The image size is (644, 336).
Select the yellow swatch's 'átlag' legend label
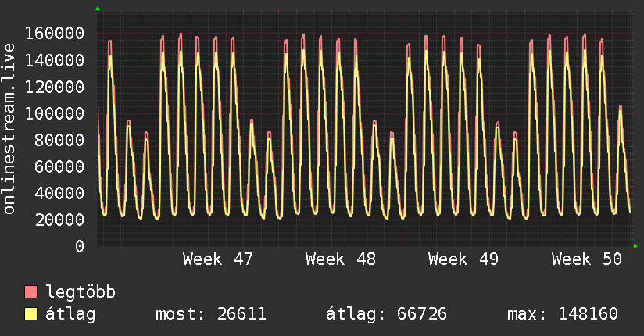[x=70, y=314]
